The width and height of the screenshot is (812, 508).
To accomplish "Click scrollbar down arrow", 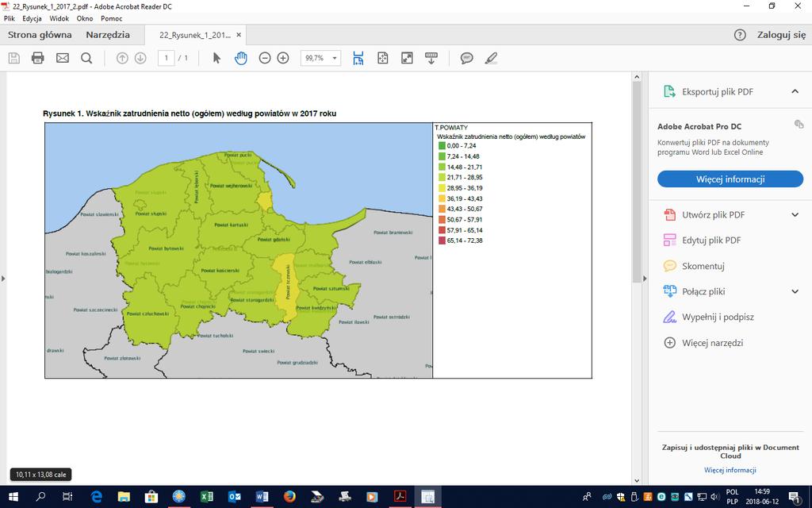I will 637,480.
